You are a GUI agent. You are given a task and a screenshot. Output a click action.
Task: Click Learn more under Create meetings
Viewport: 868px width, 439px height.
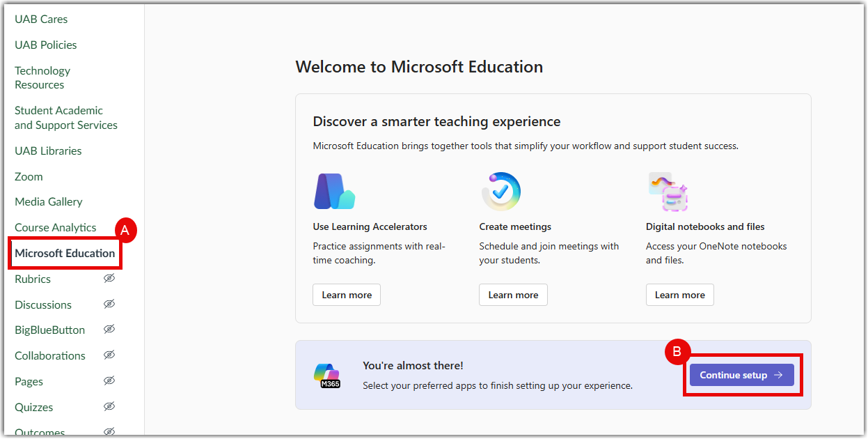point(513,295)
